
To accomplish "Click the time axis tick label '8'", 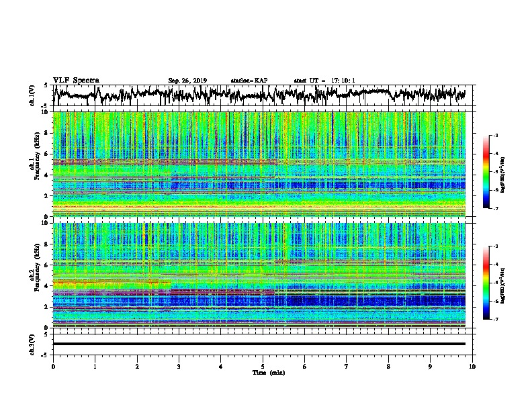I will pos(388,367).
